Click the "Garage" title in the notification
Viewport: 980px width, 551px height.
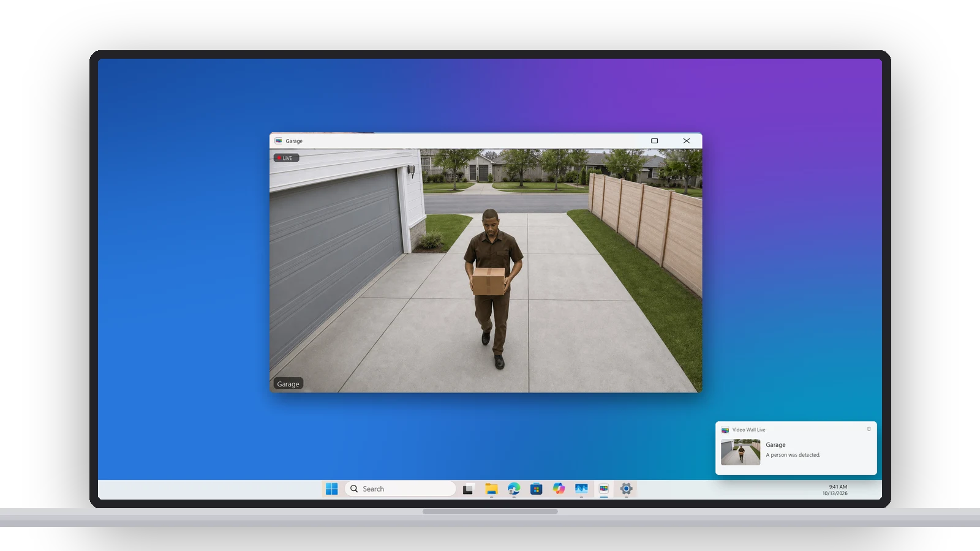[775, 445]
